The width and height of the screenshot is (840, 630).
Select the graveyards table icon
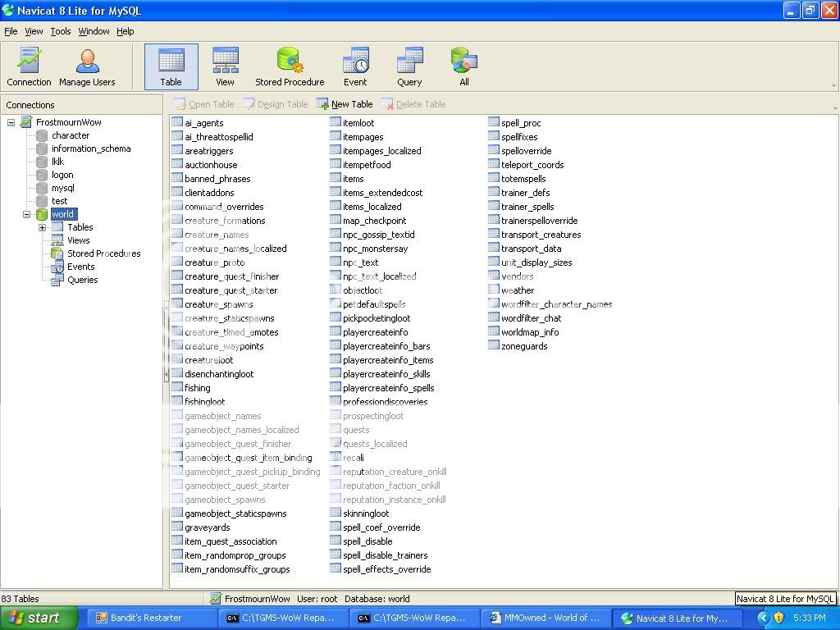click(177, 527)
